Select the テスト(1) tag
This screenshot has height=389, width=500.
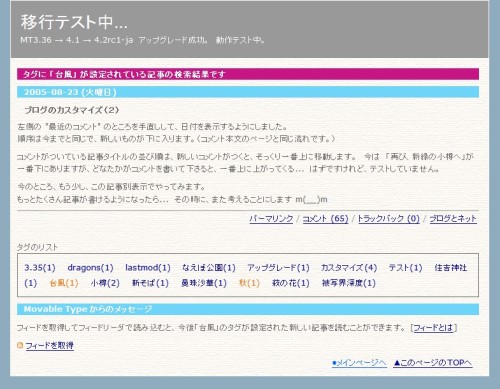pos(405,268)
